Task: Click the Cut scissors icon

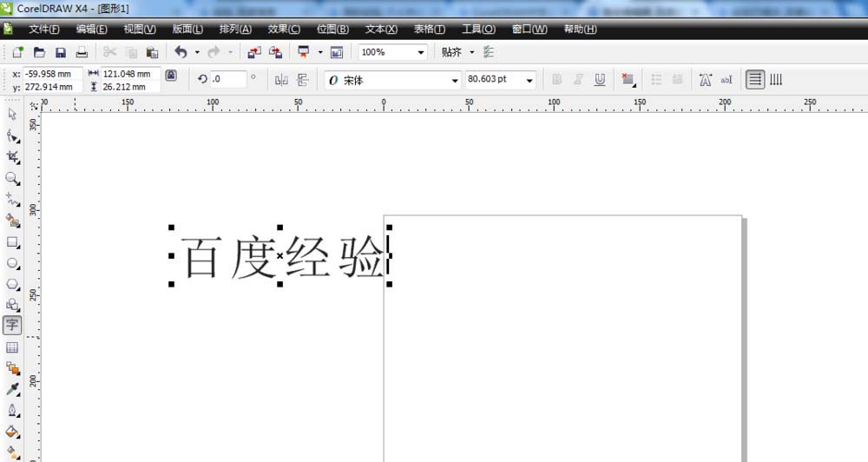Action: click(x=109, y=52)
